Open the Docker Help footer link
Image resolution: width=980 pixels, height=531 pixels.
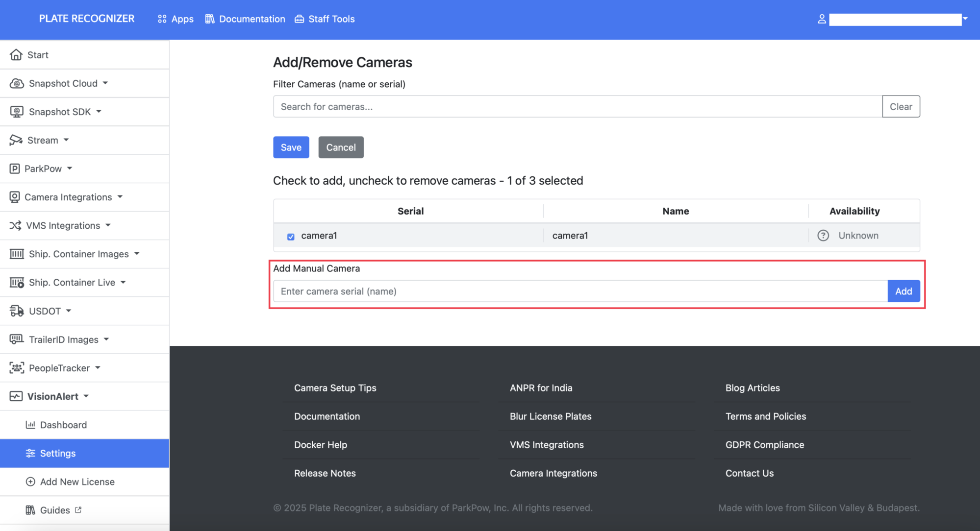click(321, 445)
